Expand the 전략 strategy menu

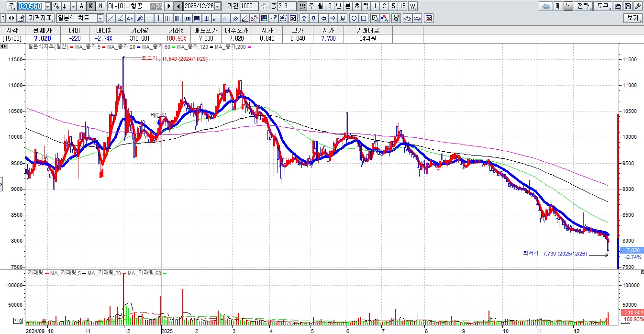583,6
